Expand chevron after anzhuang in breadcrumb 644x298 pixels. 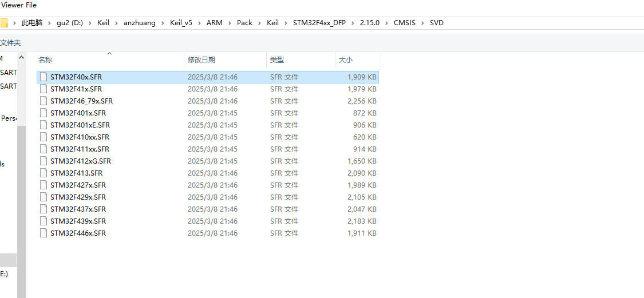pos(163,23)
